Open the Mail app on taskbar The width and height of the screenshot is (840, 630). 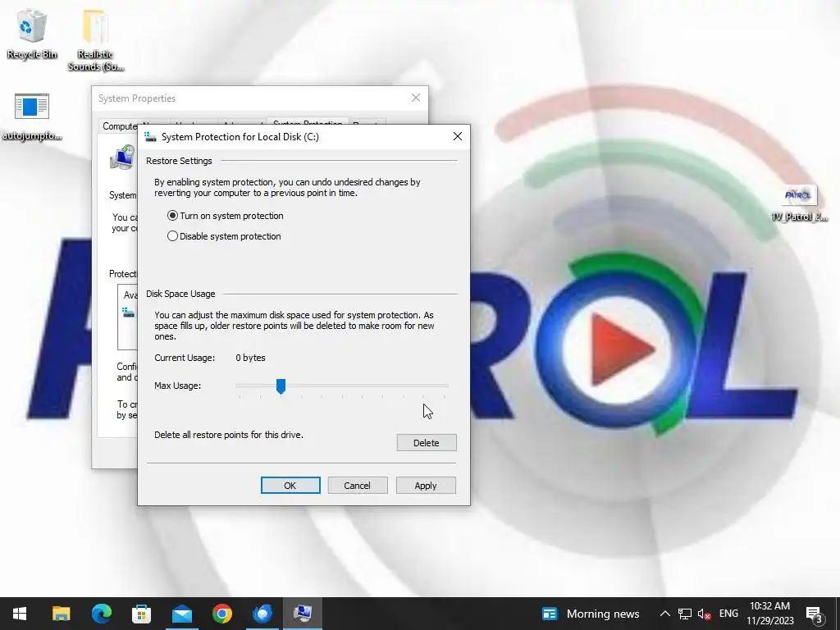[181, 614]
